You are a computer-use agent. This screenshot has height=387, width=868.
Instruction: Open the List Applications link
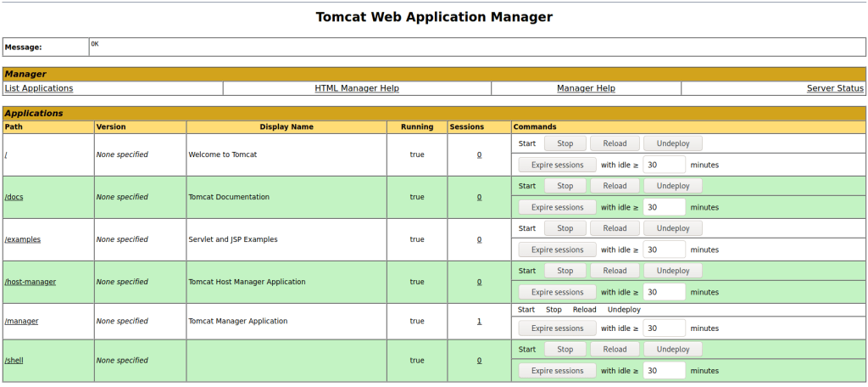[x=39, y=88]
